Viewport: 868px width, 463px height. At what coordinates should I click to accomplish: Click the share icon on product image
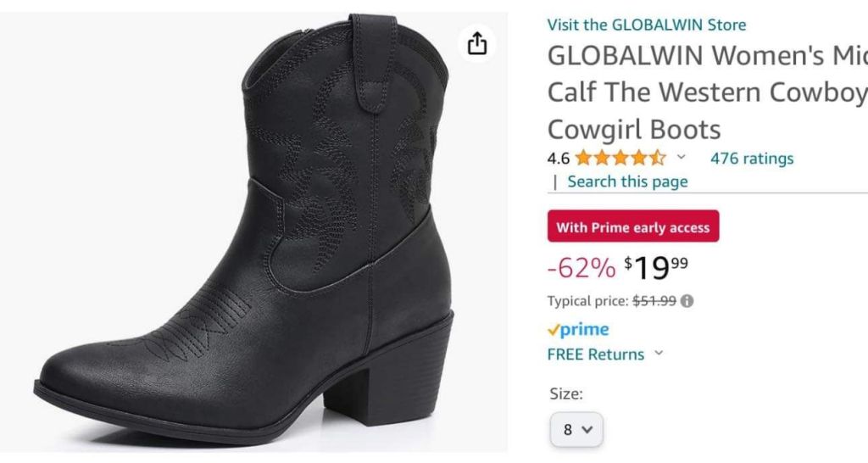(x=477, y=43)
